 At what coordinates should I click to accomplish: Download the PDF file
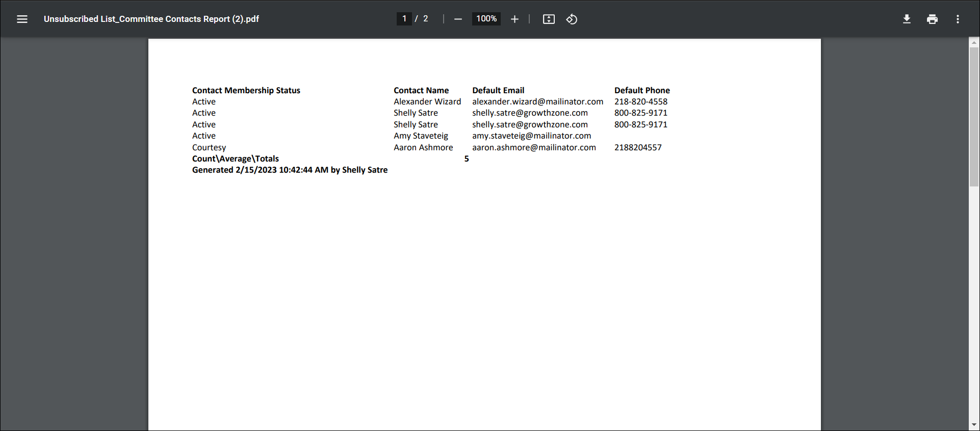pos(907,19)
